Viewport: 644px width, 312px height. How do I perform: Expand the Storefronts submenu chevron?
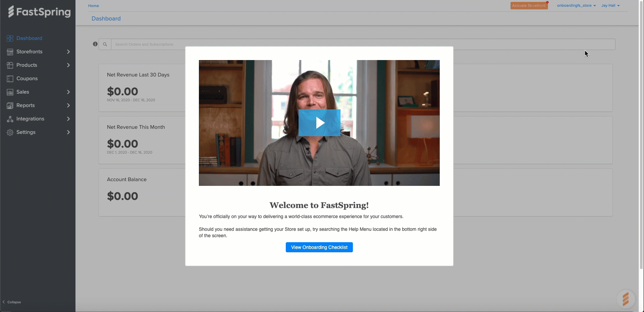[x=68, y=52]
